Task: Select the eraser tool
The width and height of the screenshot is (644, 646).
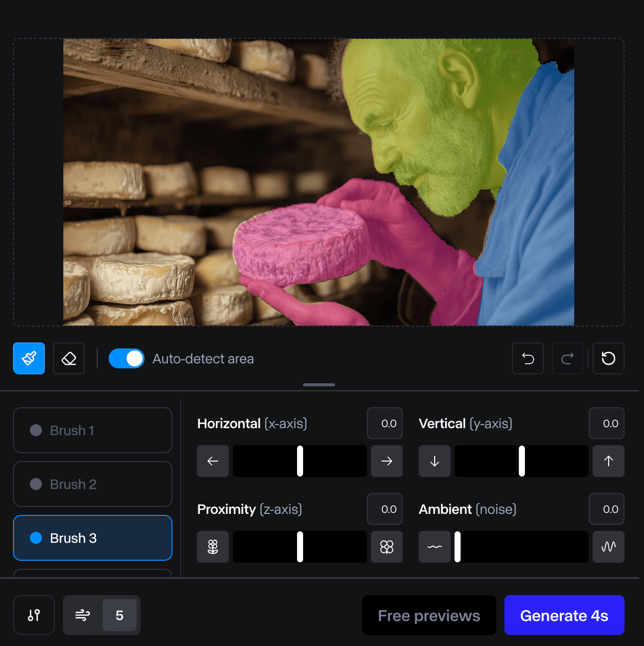Action: [x=69, y=358]
